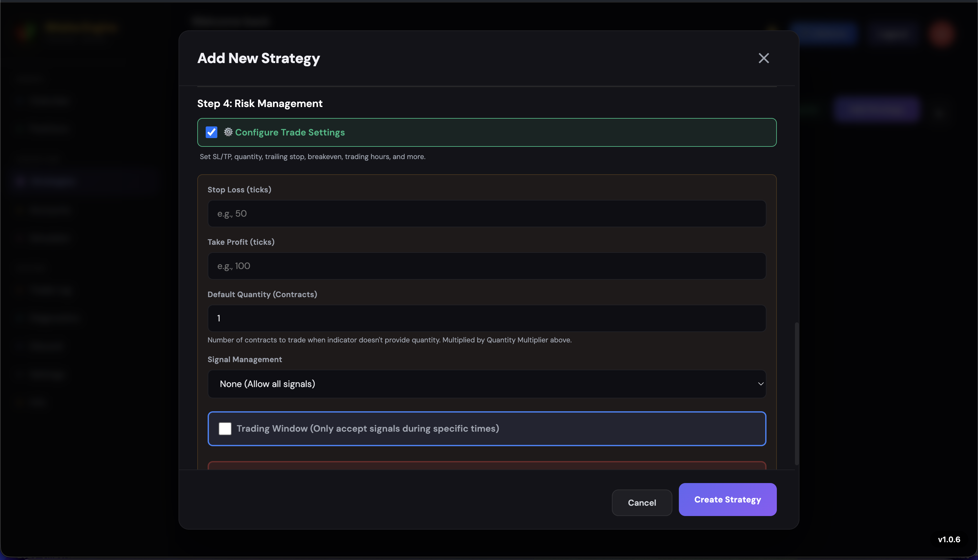
Task: Click the red-bordered section at dialog bottom
Action: (x=486, y=465)
